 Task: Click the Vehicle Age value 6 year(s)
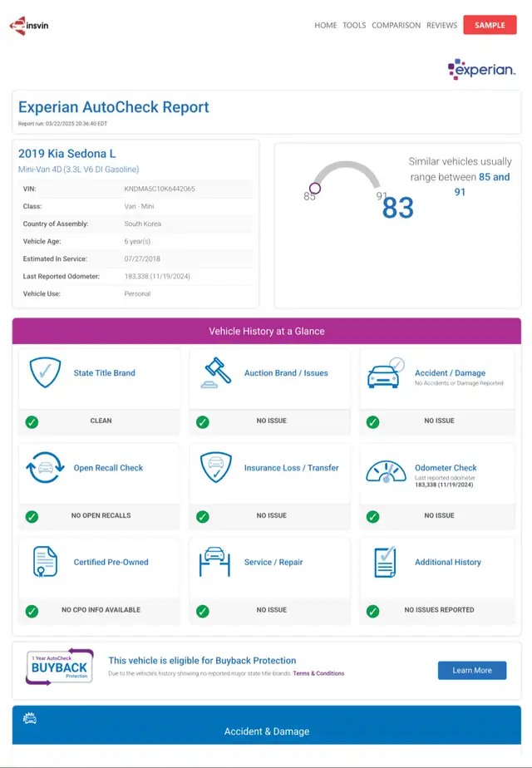click(137, 242)
